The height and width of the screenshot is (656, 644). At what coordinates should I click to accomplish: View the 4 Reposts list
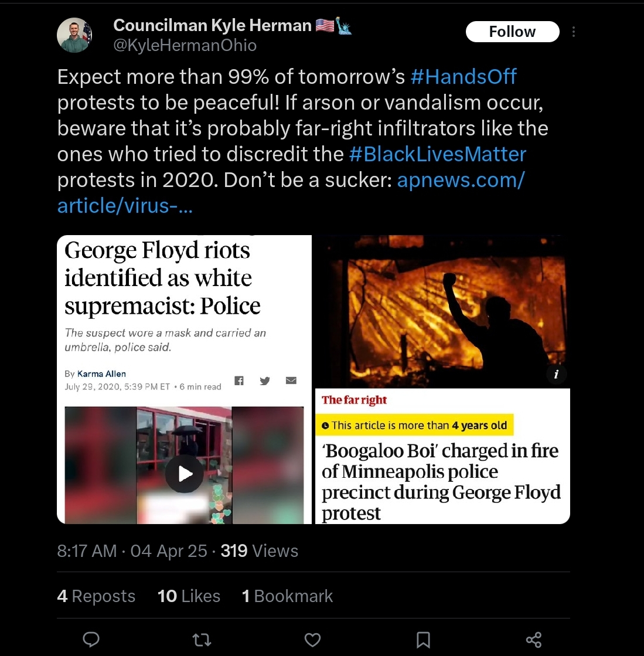tap(96, 596)
